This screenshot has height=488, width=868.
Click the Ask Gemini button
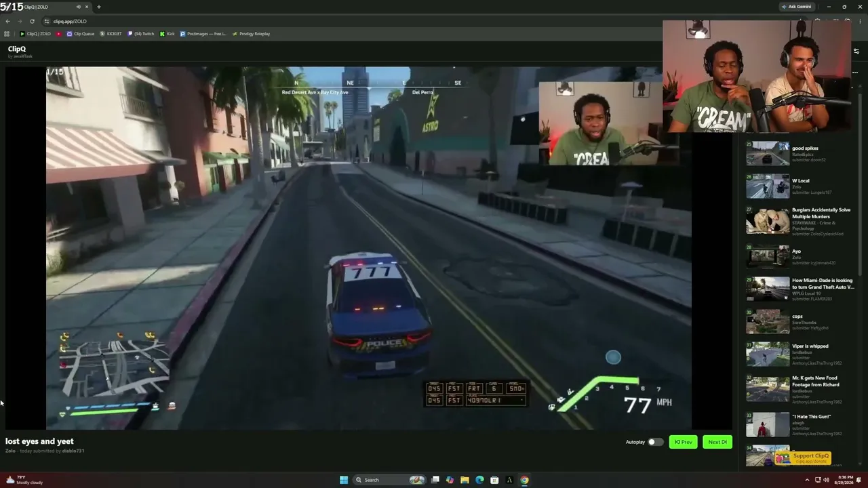[796, 7]
